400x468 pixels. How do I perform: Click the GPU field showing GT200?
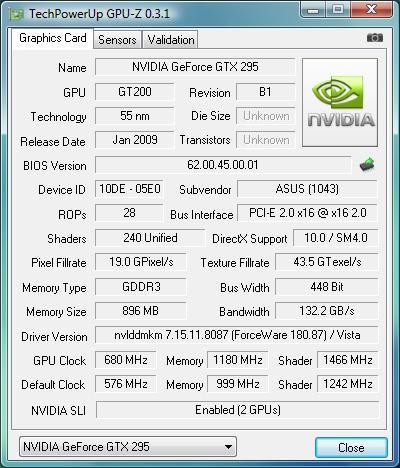[134, 92]
